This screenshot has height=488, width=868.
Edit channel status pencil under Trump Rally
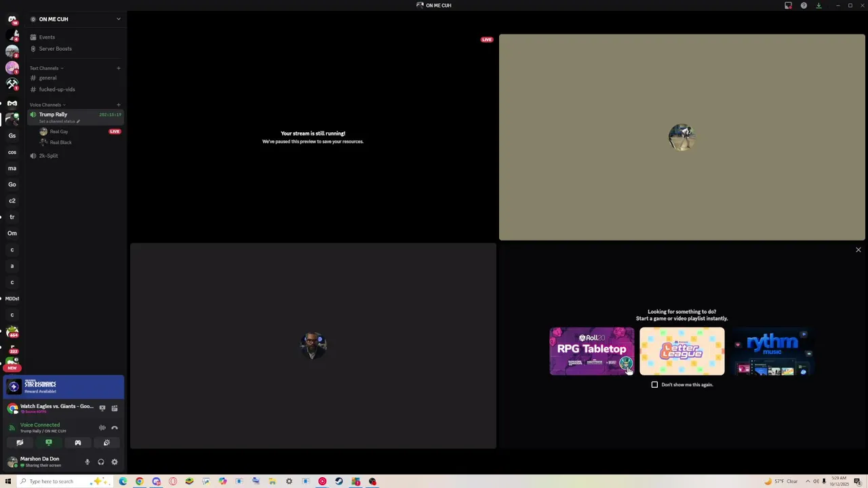tap(78, 122)
